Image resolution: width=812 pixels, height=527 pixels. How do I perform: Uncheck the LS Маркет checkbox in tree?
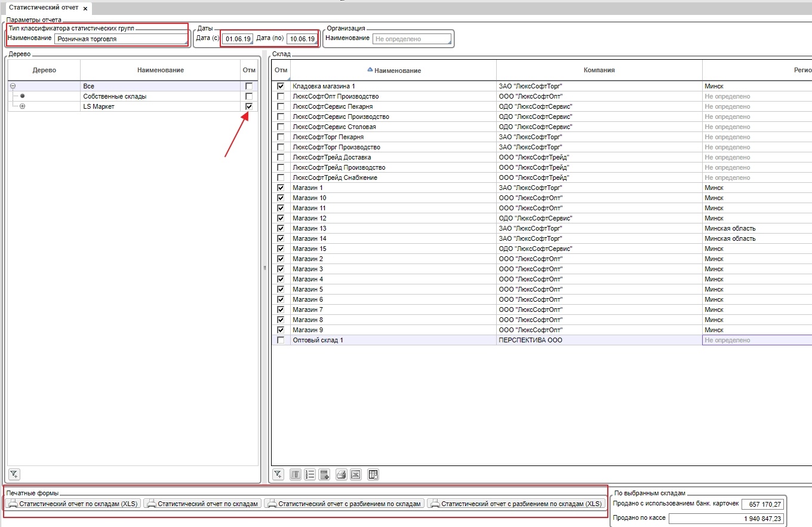[x=249, y=106]
